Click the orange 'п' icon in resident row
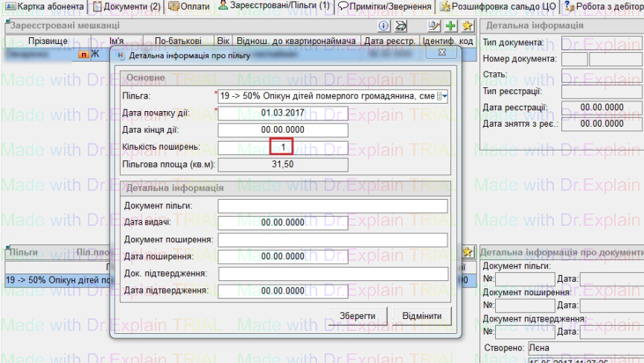Image resolution: width=644 pixels, height=363 pixels. [83, 54]
